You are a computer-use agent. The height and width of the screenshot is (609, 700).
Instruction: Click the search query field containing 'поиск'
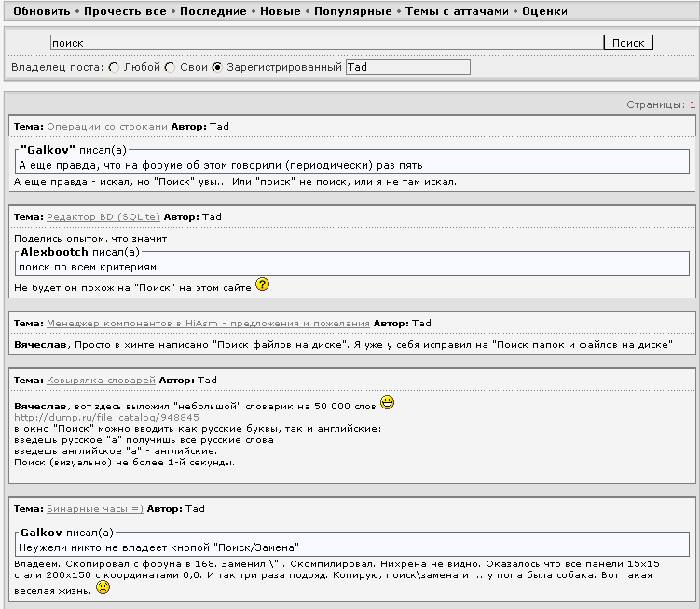coord(326,43)
